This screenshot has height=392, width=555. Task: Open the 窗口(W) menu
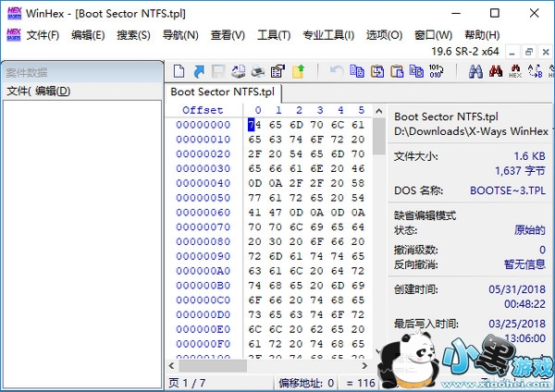433,35
